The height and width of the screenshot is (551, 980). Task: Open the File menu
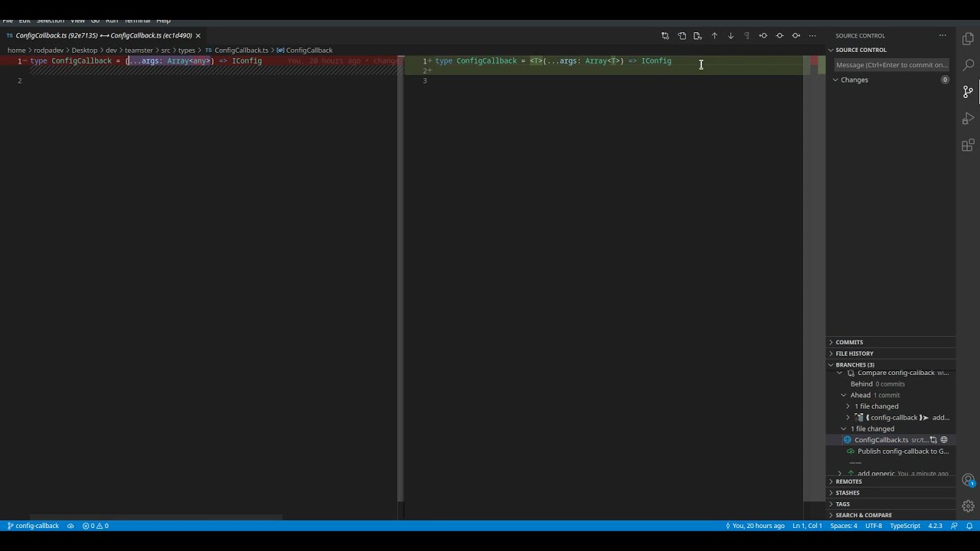click(8, 20)
